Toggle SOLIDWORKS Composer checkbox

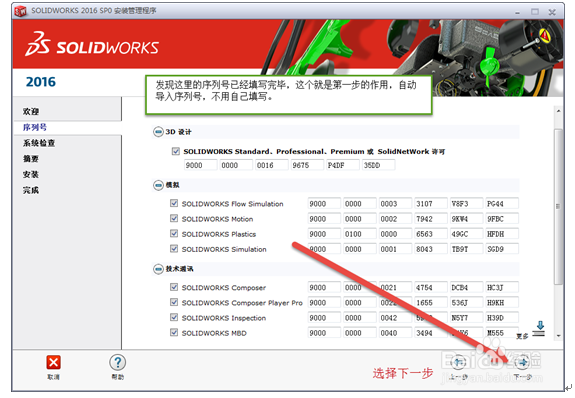click(174, 287)
